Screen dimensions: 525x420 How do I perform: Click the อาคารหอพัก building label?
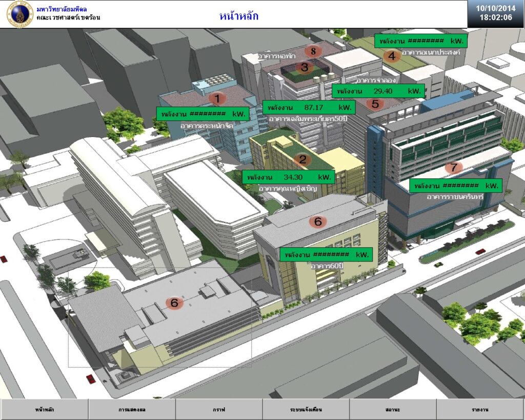tap(276, 56)
